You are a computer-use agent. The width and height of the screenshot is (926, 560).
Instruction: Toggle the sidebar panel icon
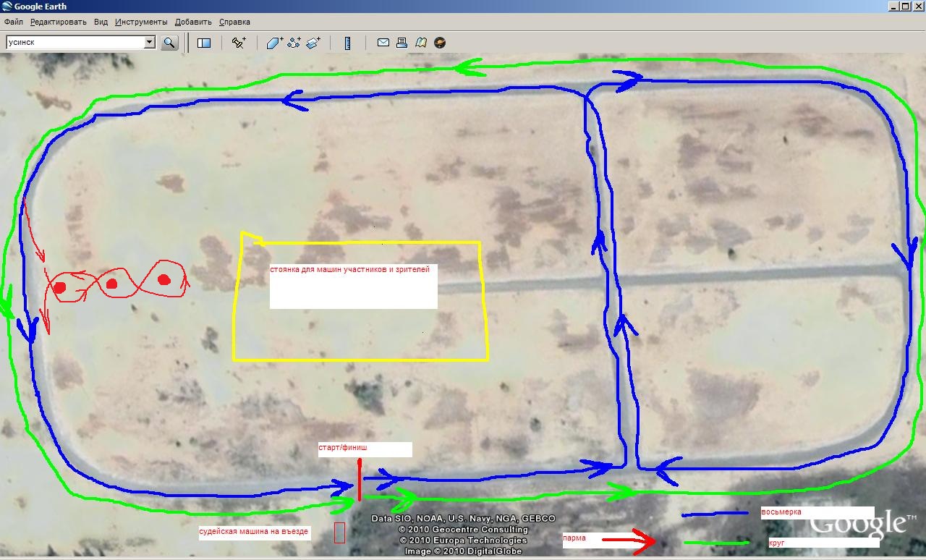pyautogui.click(x=204, y=43)
